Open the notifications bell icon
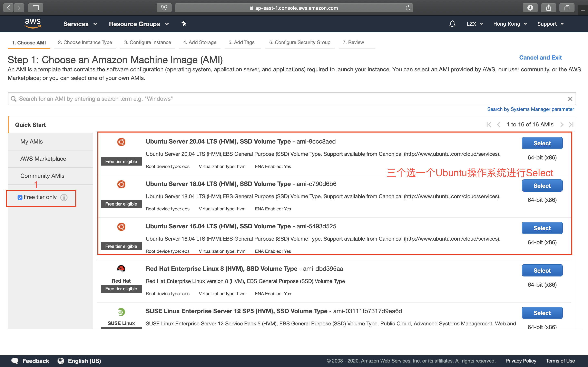The width and height of the screenshot is (588, 367). click(x=452, y=24)
